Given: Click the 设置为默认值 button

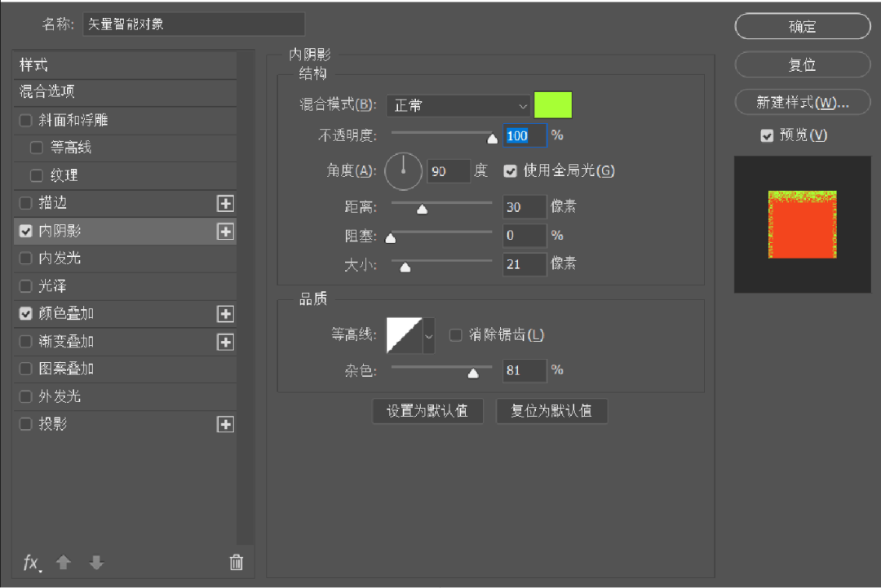Looking at the screenshot, I should (x=427, y=411).
